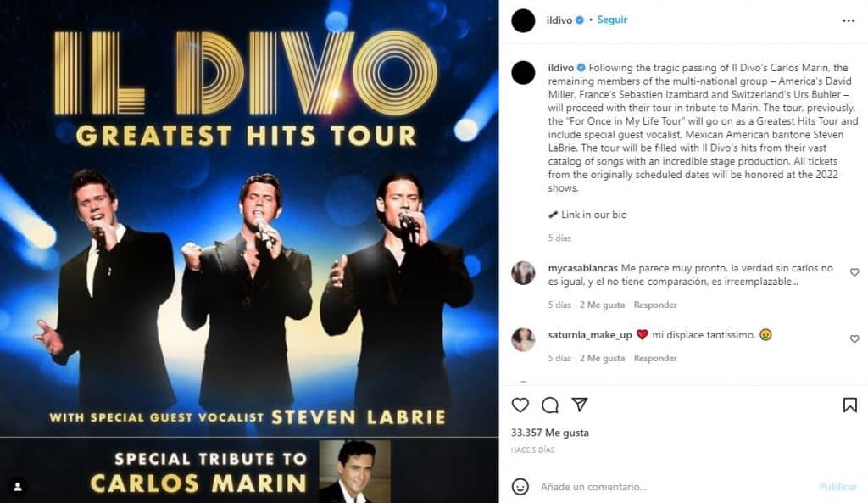The height and width of the screenshot is (503, 868).
Task: Like the post with the heart icon
Action: 520,405
